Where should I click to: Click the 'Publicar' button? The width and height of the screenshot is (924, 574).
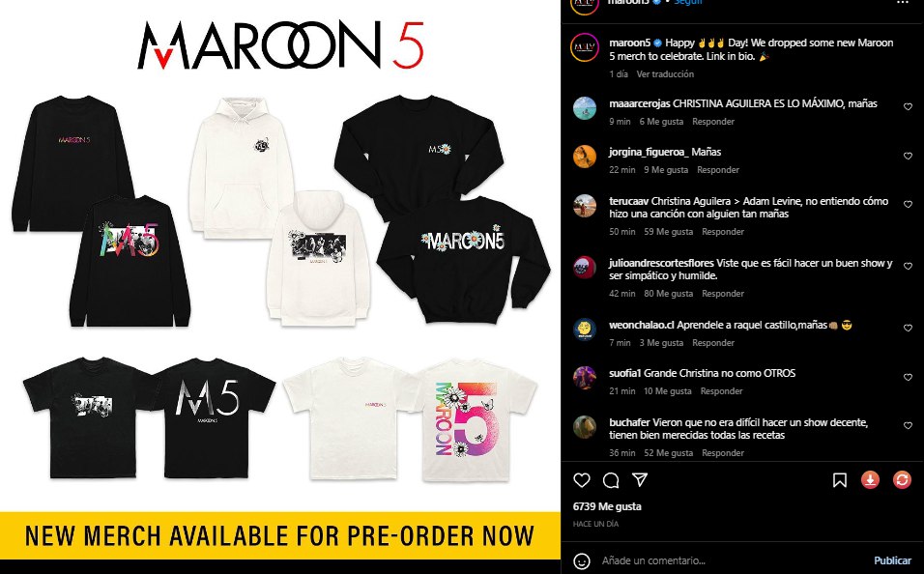point(892,560)
